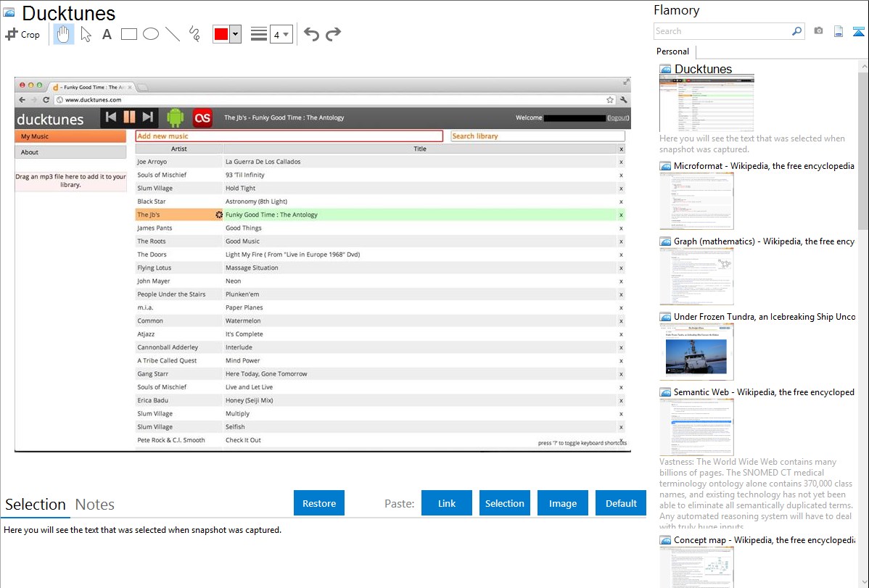
Task: Skip to next track in ducktunes
Action: [147, 117]
